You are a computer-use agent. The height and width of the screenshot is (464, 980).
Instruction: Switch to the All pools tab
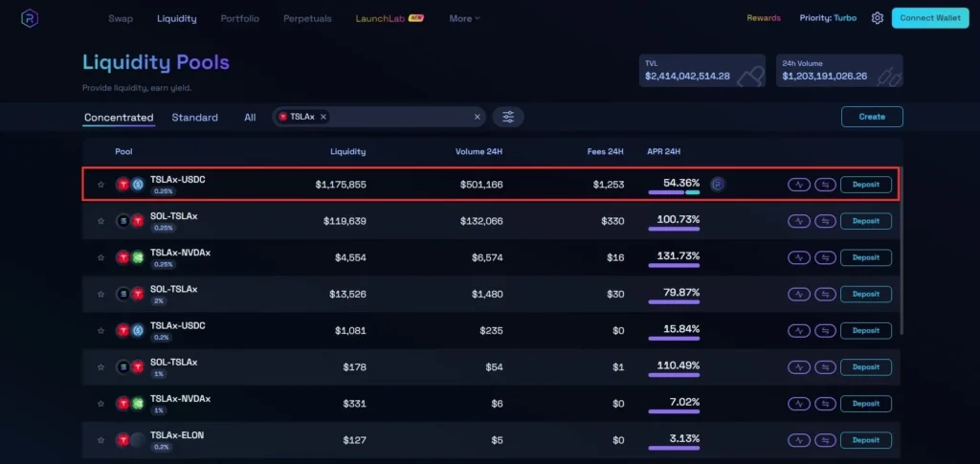pyautogui.click(x=250, y=118)
